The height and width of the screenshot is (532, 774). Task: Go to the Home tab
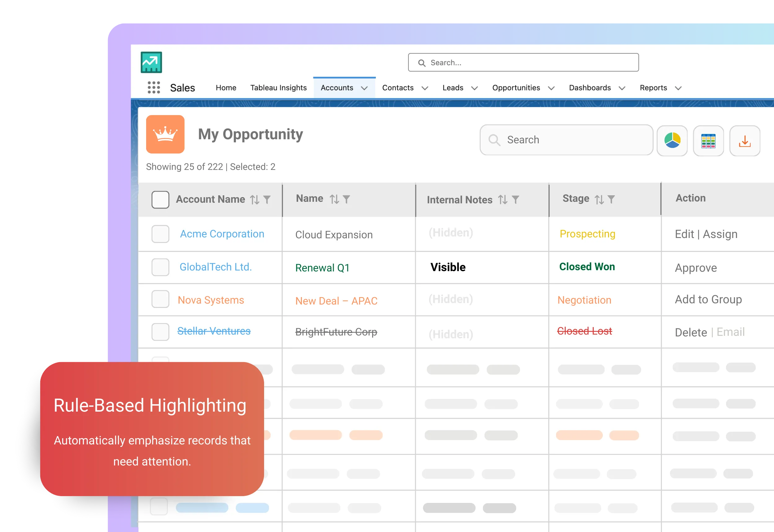(226, 88)
